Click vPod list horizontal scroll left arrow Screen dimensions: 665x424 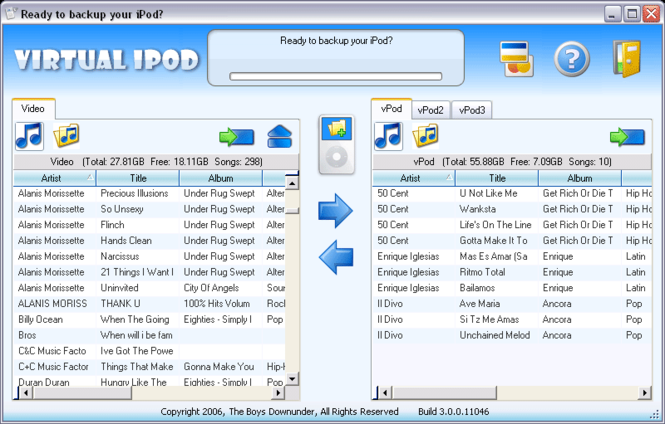(385, 393)
